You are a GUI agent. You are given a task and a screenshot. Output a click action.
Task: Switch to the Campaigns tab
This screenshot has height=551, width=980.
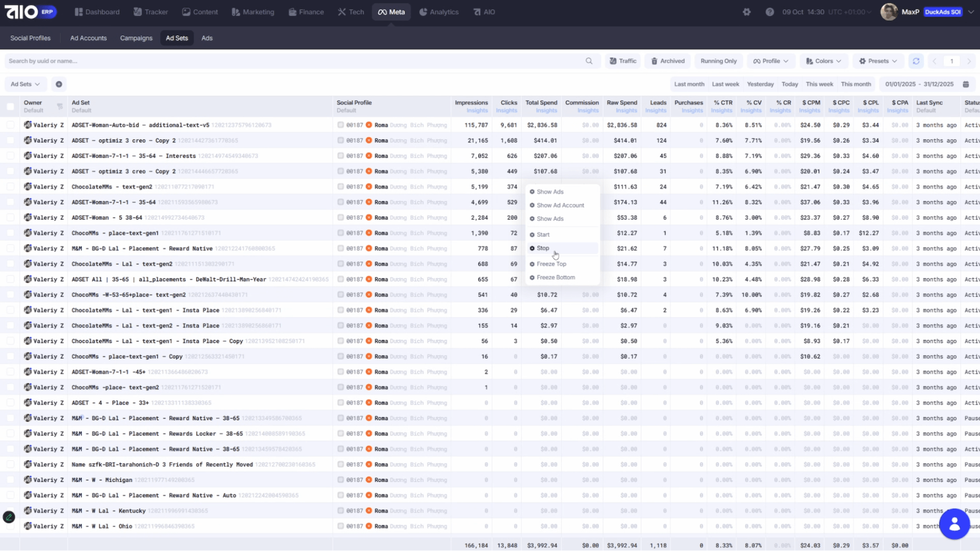(136, 38)
